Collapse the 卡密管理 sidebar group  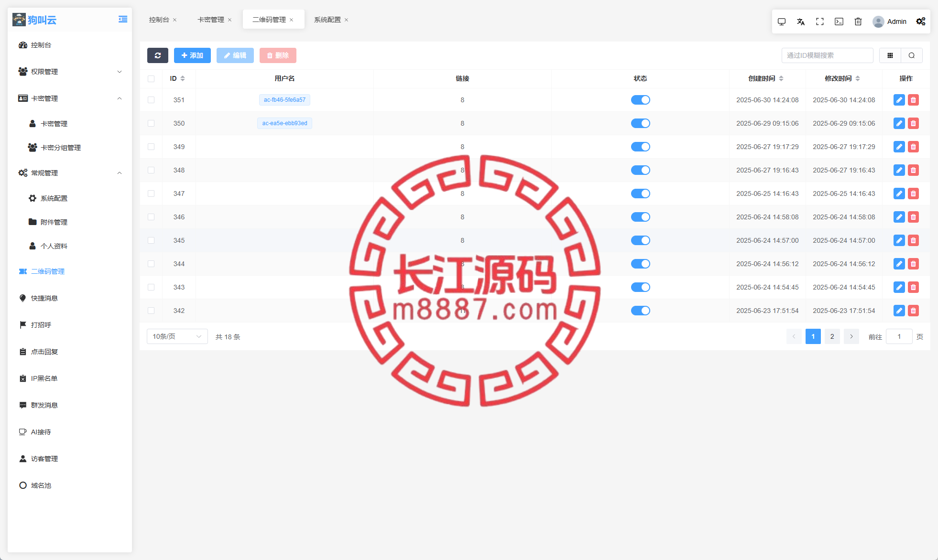[x=70, y=98]
